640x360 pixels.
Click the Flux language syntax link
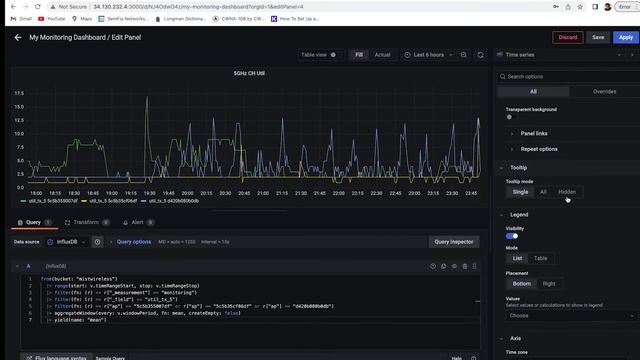point(57,358)
